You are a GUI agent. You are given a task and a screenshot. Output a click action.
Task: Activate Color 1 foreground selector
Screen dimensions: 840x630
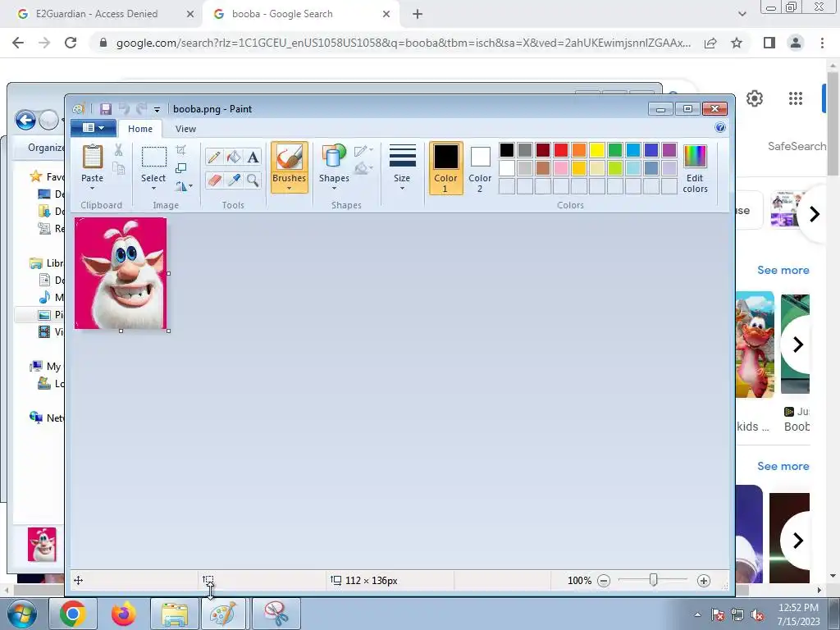445,168
